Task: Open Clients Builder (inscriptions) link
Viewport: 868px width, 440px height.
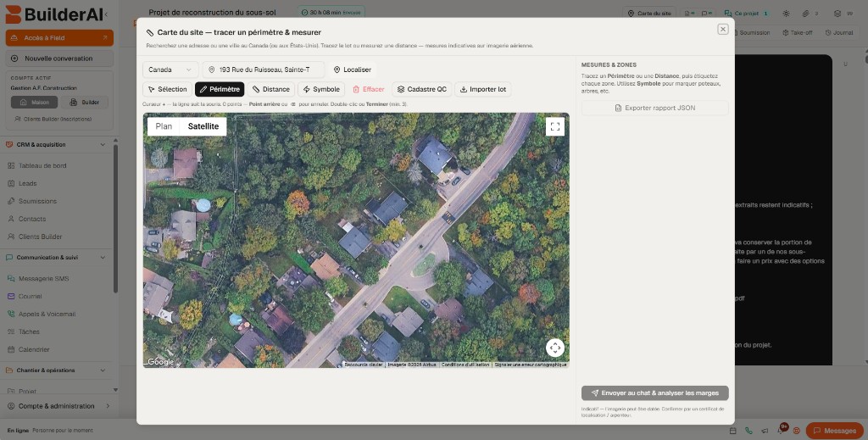Action: point(53,119)
